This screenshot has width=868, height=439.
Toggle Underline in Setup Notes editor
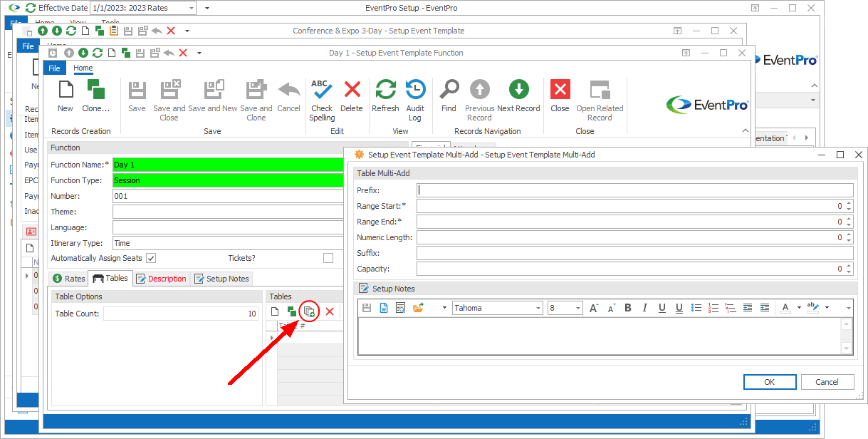pyautogui.click(x=662, y=308)
